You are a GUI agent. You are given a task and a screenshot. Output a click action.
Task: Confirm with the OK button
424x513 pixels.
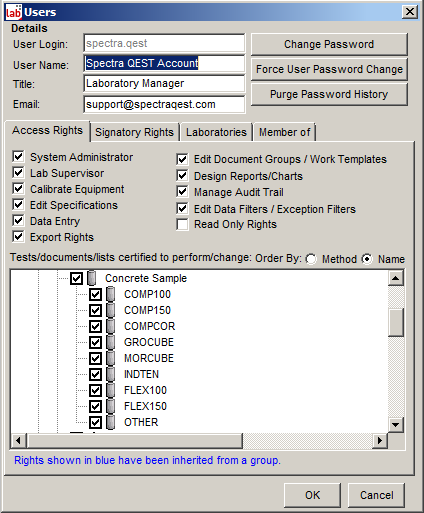pyautogui.click(x=312, y=495)
